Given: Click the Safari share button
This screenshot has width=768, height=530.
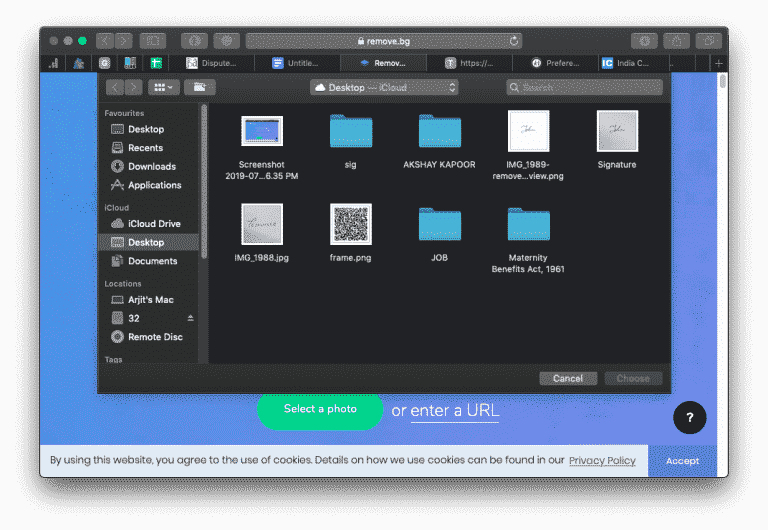Looking at the screenshot, I should pyautogui.click(x=676, y=41).
